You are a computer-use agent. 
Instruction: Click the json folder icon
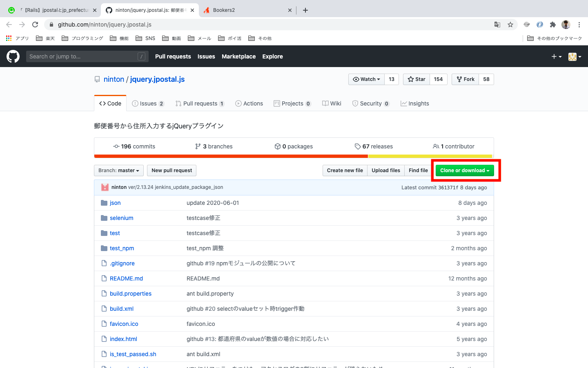pyautogui.click(x=104, y=203)
